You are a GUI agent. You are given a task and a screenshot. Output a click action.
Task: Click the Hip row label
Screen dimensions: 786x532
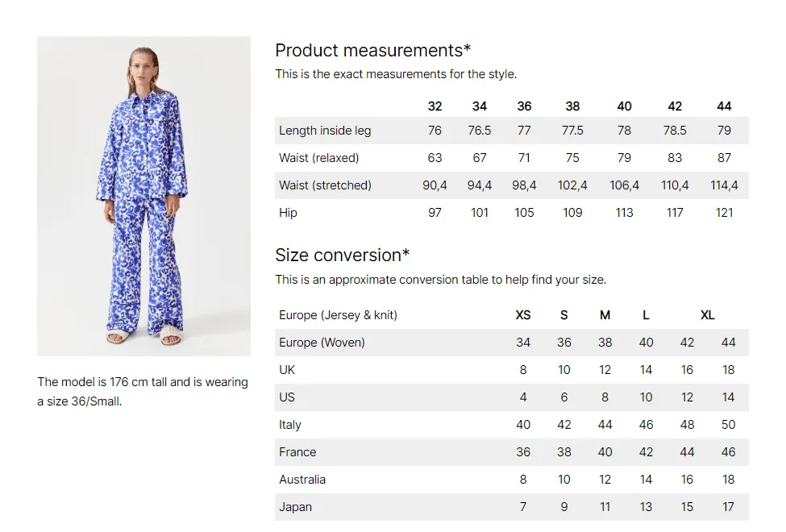coord(288,213)
